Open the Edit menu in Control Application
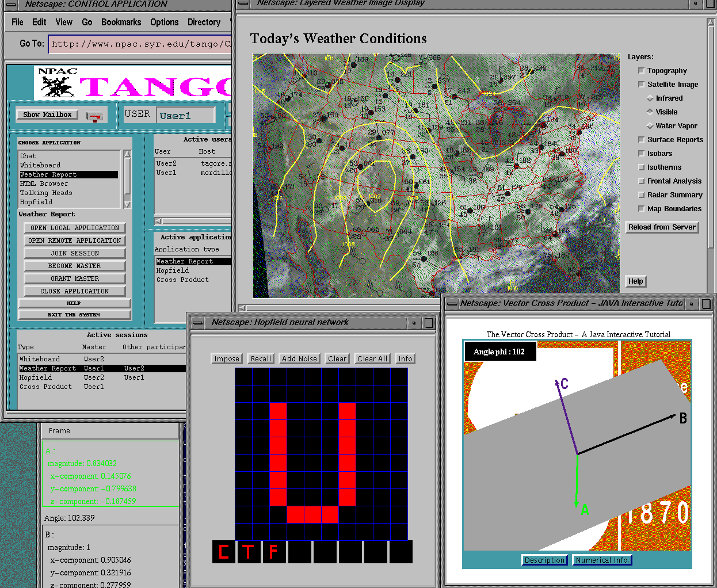This screenshot has height=588, width=717. point(39,22)
